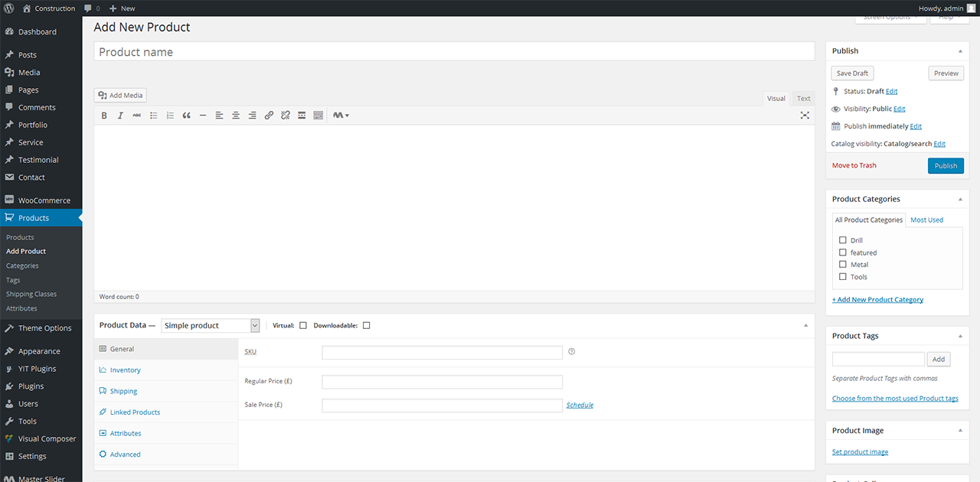The image size is (980, 482).
Task: Click Add button for product tags
Action: point(939,359)
